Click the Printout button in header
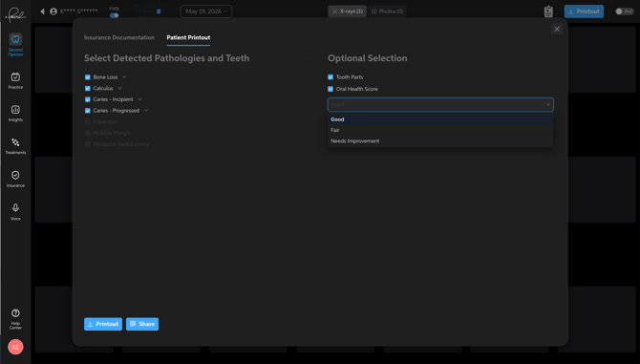 (584, 11)
